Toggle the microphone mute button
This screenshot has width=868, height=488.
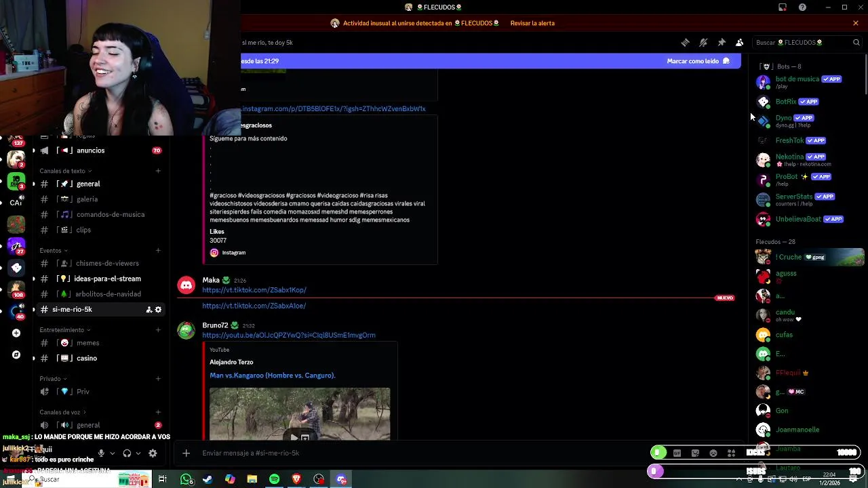tap(101, 453)
